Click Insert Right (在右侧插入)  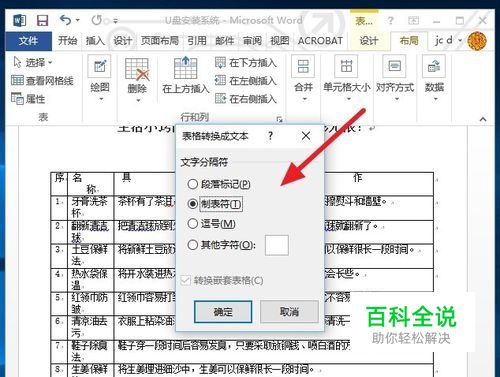[246, 99]
